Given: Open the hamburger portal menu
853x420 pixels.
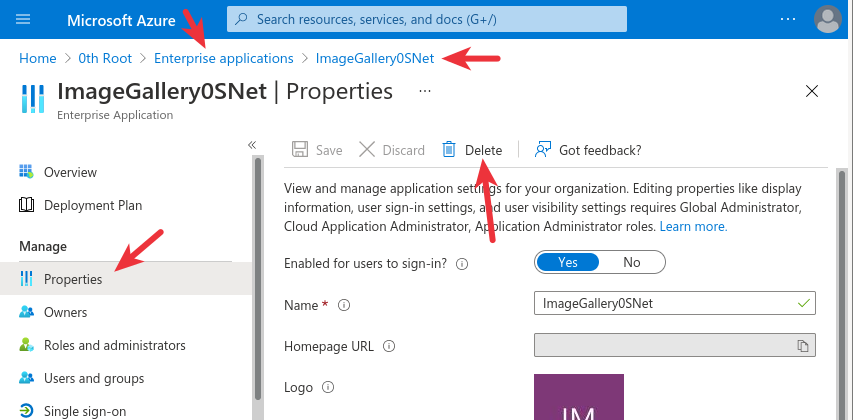Looking at the screenshot, I should [x=24, y=19].
